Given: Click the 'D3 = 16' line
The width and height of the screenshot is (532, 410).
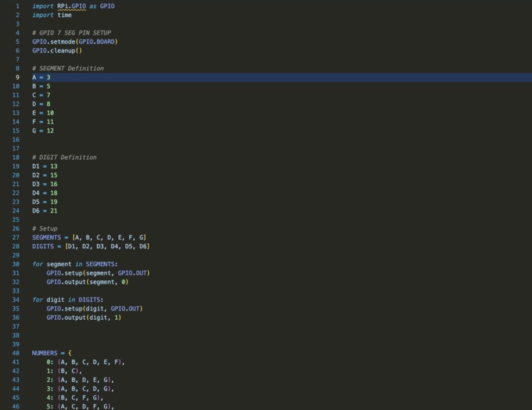Looking at the screenshot, I should pyautogui.click(x=45, y=184).
